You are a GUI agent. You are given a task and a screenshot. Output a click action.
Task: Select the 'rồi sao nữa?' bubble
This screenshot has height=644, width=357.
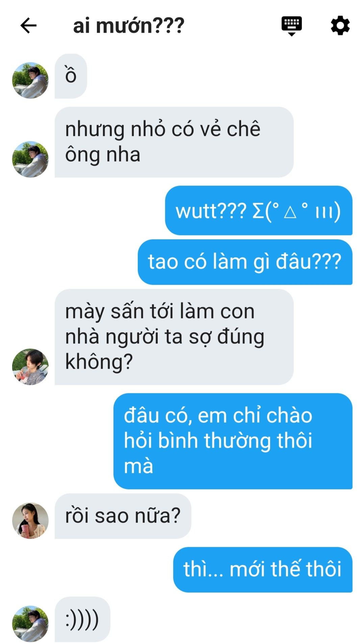[x=123, y=516]
